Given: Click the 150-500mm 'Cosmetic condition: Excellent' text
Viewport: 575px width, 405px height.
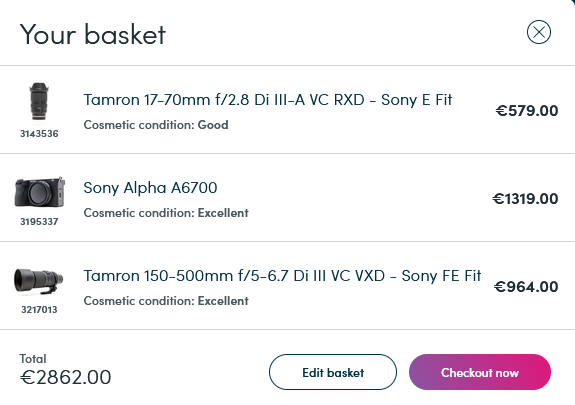Looking at the screenshot, I should (x=166, y=301).
